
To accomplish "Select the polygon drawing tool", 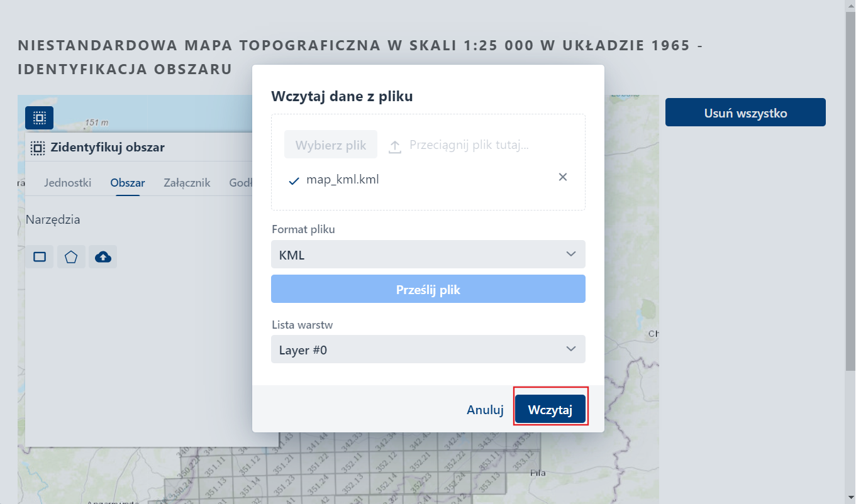I will tap(71, 256).
